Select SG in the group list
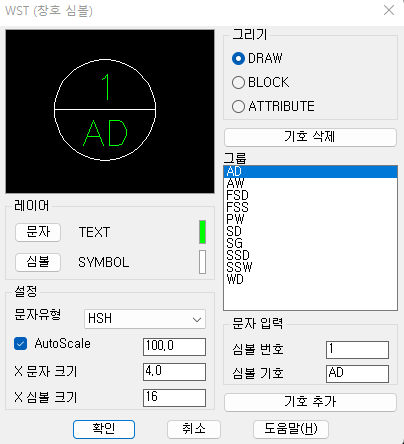Screen dimensions: 404x444 point(310,243)
